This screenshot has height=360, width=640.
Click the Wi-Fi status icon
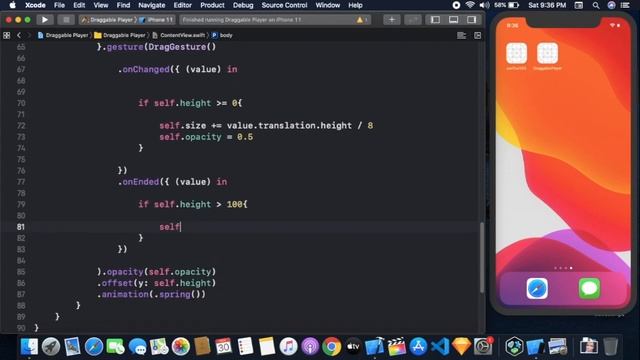point(470,5)
